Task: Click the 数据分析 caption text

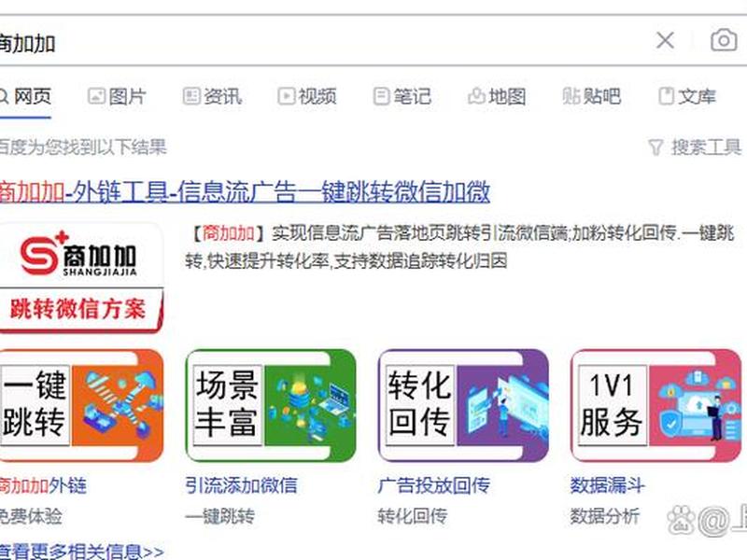Action: [x=604, y=516]
